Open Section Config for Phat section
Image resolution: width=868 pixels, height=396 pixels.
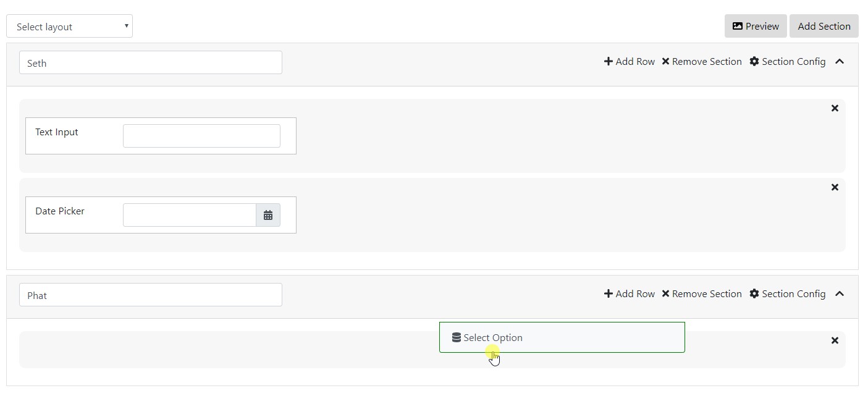click(788, 294)
